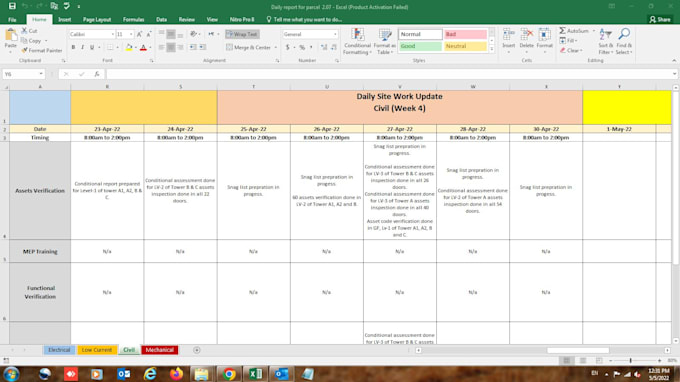Image resolution: width=680 pixels, height=382 pixels.
Task: Open Sort & Filter menu
Action: point(605,41)
